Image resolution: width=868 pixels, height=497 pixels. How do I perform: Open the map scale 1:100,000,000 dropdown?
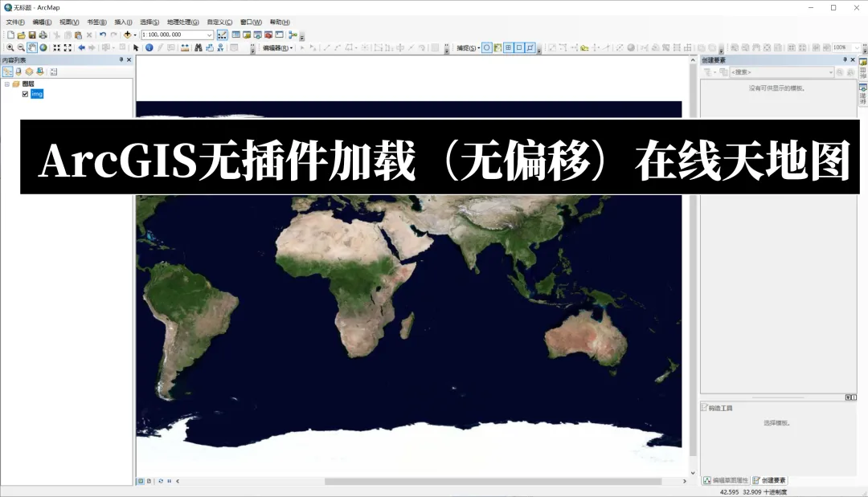coord(209,35)
